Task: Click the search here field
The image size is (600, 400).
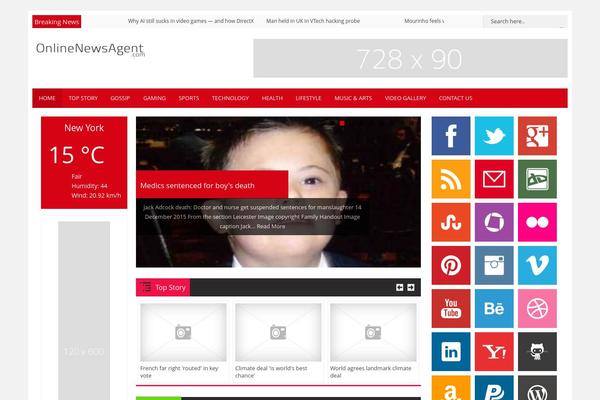Action: [x=525, y=21]
